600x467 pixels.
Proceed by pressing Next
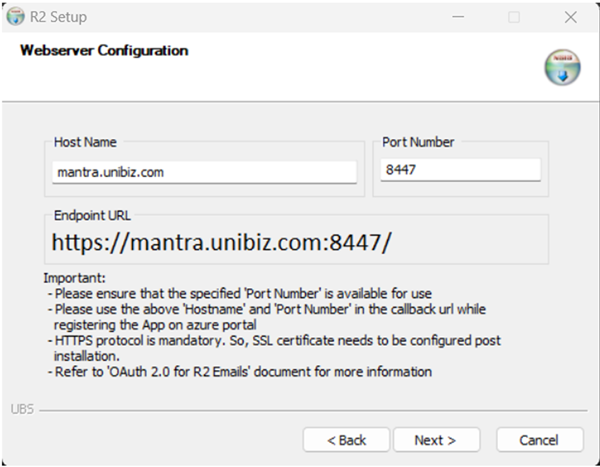436,440
